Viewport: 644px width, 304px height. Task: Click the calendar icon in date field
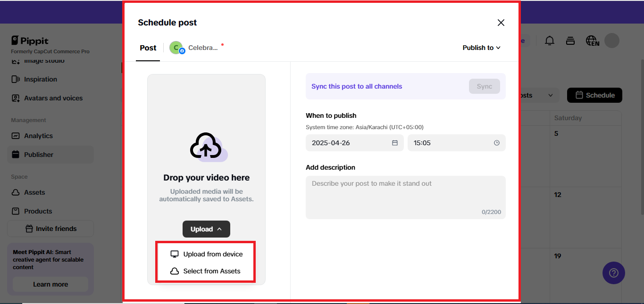pos(395,143)
